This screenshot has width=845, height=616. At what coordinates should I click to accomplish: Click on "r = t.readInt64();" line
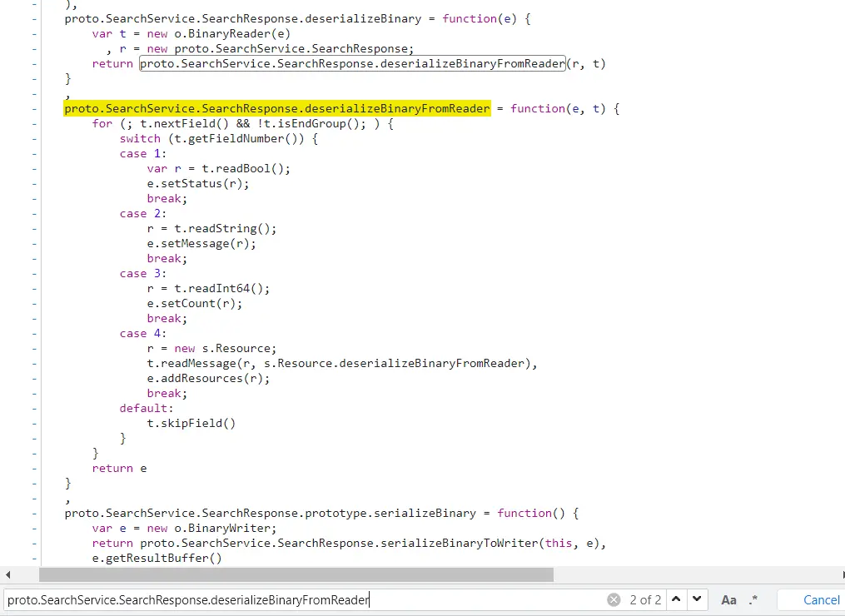(x=208, y=288)
